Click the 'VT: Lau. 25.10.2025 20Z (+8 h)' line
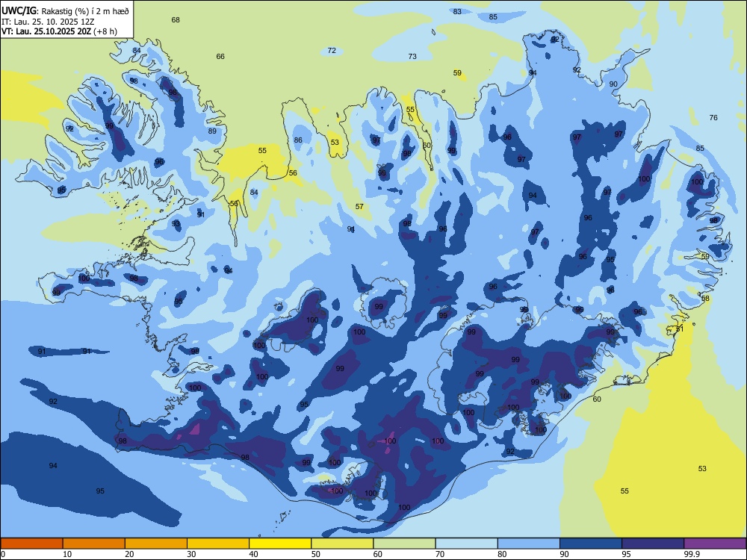 [x=59, y=31]
